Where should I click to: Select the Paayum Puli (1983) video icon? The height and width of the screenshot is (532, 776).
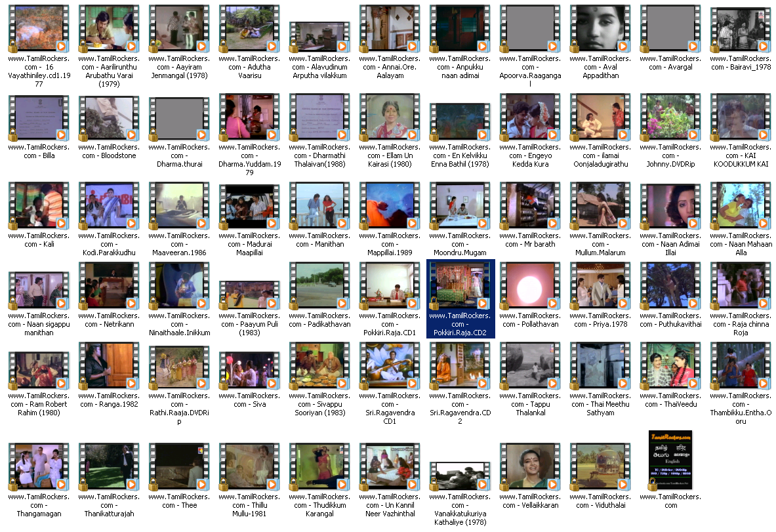(x=249, y=295)
